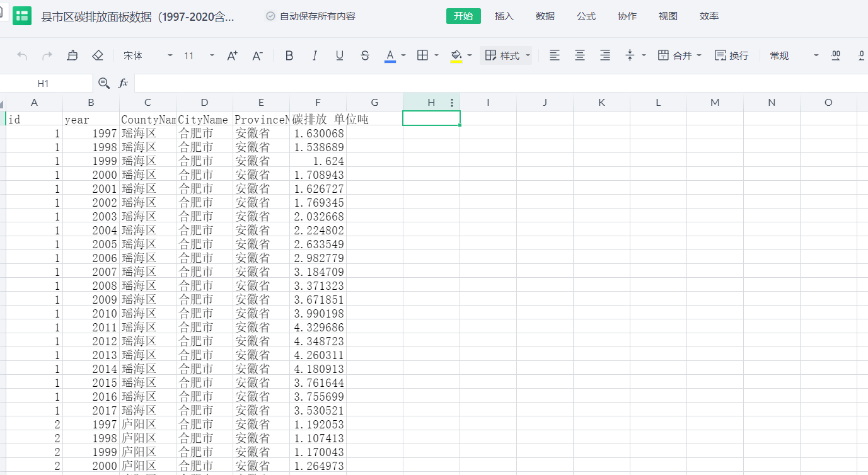Toggle bold formatting
The image size is (868, 475).
289,55
